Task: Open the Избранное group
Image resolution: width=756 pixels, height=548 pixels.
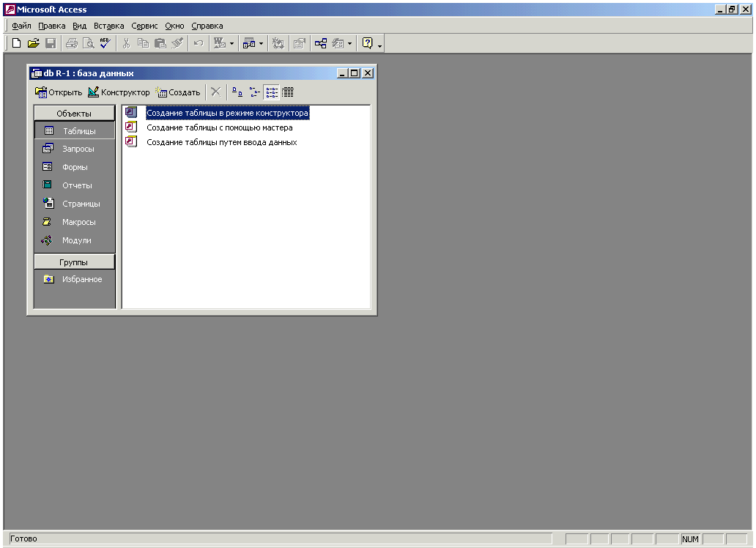Action: (x=74, y=279)
